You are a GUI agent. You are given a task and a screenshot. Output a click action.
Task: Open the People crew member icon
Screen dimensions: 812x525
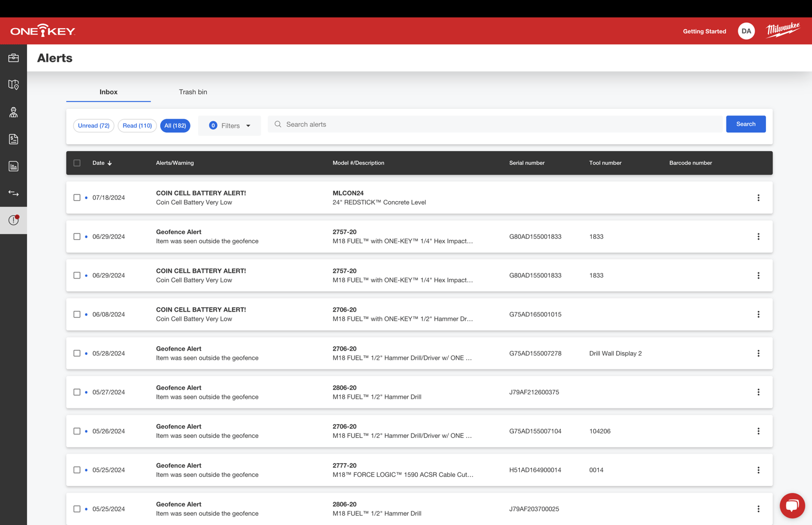(x=14, y=112)
